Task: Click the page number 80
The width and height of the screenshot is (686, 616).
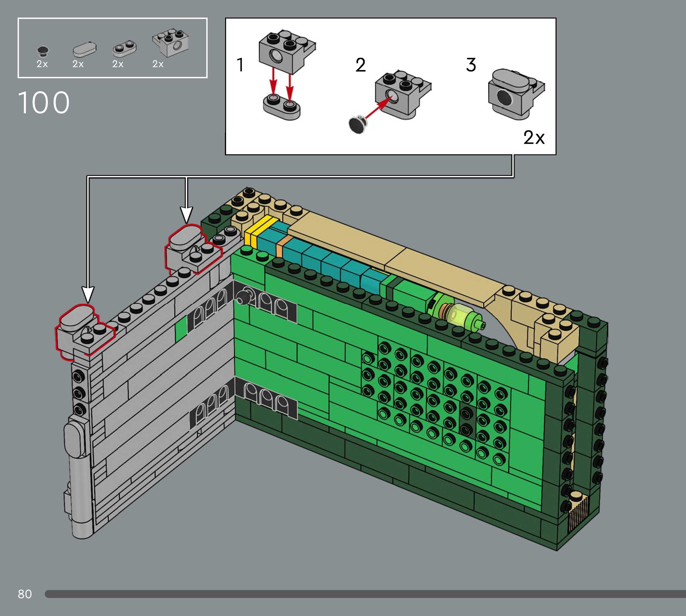Action: click(x=25, y=594)
